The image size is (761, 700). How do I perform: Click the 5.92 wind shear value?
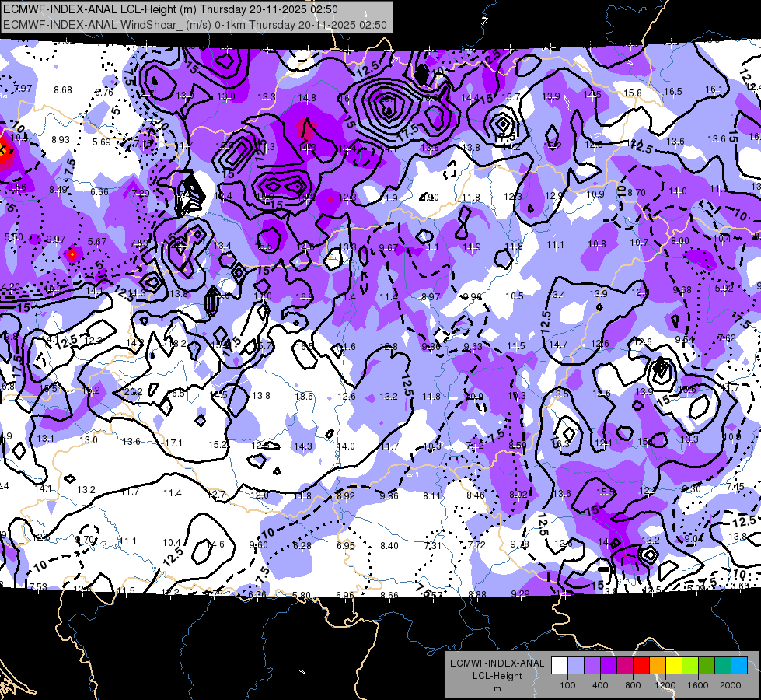[x=724, y=288]
